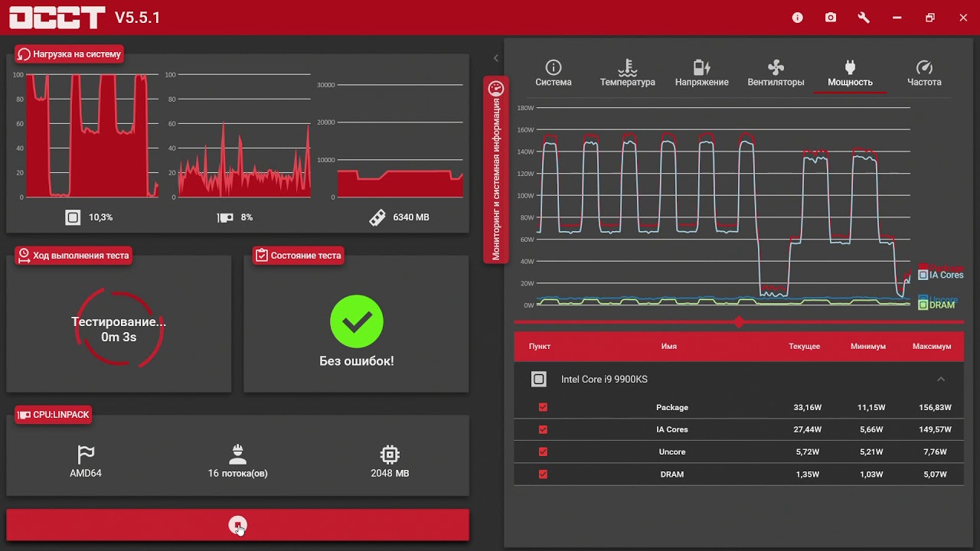Viewport: 980px width, 551px height.
Task: Click the V5.5.1 version label
Action: pos(138,18)
